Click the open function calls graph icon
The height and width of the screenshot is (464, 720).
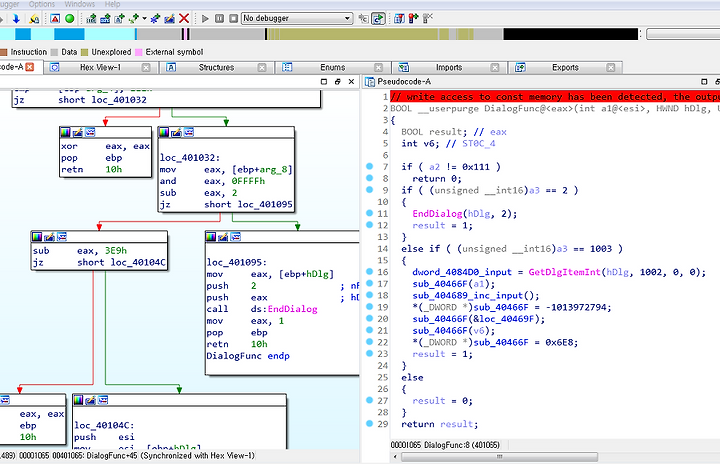(x=91, y=18)
